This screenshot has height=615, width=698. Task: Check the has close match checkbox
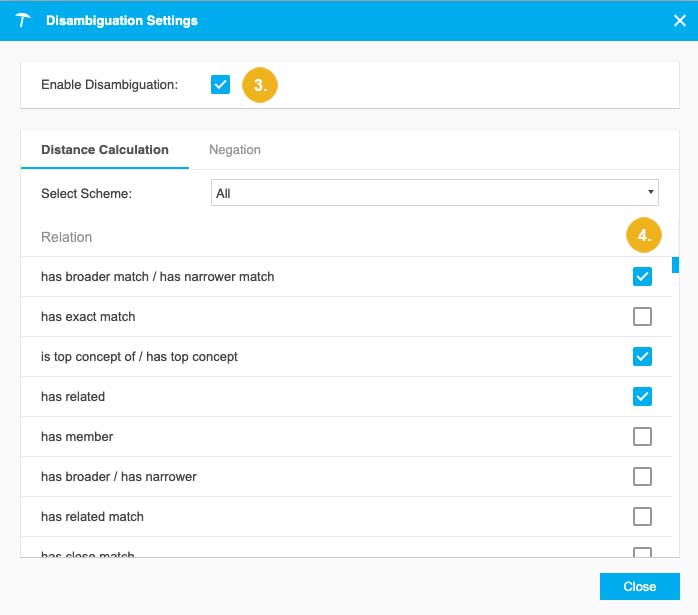642,553
